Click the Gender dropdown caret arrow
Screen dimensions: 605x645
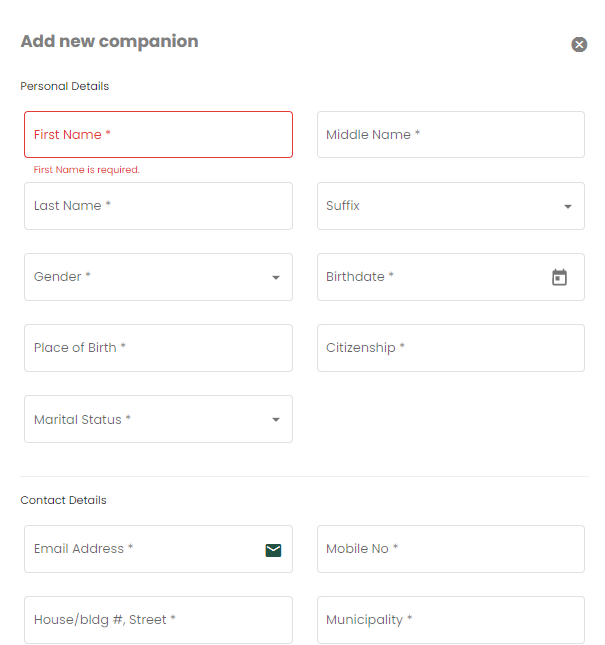[276, 278]
